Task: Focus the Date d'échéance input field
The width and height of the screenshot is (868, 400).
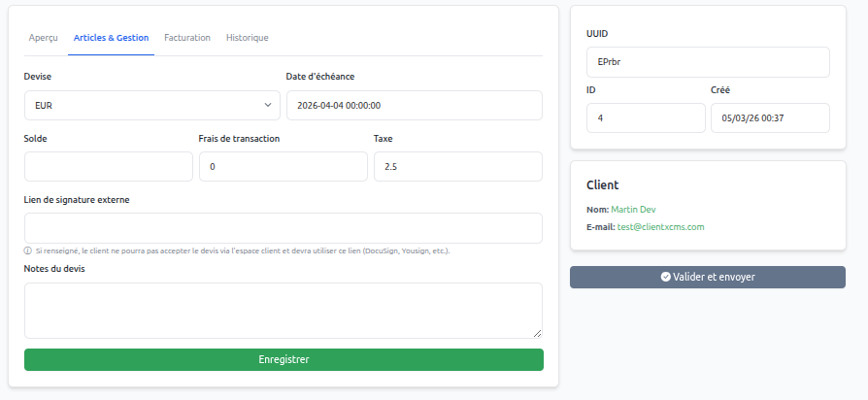Action: (414, 105)
